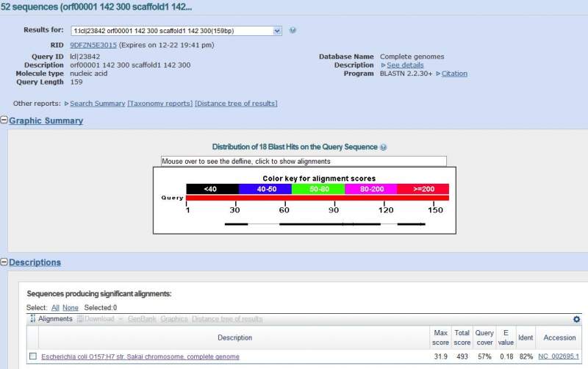Screen dimensions: 588x369
Task: Open the Results for sequence dropdown
Action: click(176, 31)
